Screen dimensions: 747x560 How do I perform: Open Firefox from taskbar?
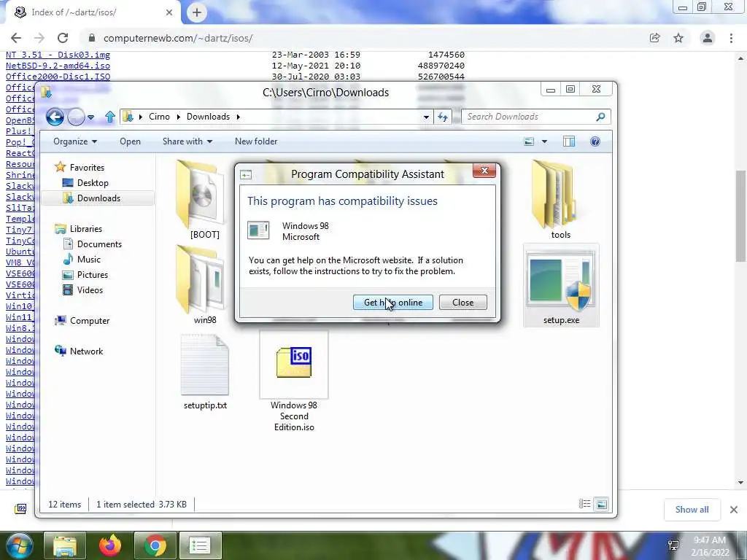point(110,545)
